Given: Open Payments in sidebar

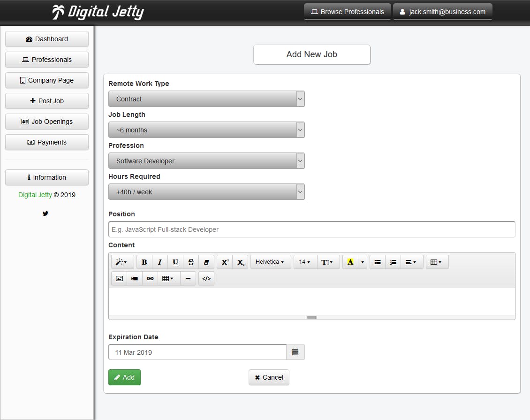Looking at the screenshot, I should [47, 142].
